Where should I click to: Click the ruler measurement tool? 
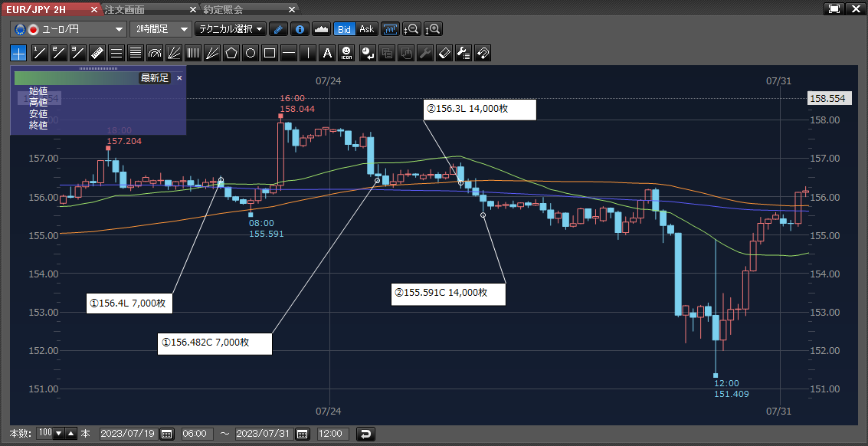(x=97, y=53)
